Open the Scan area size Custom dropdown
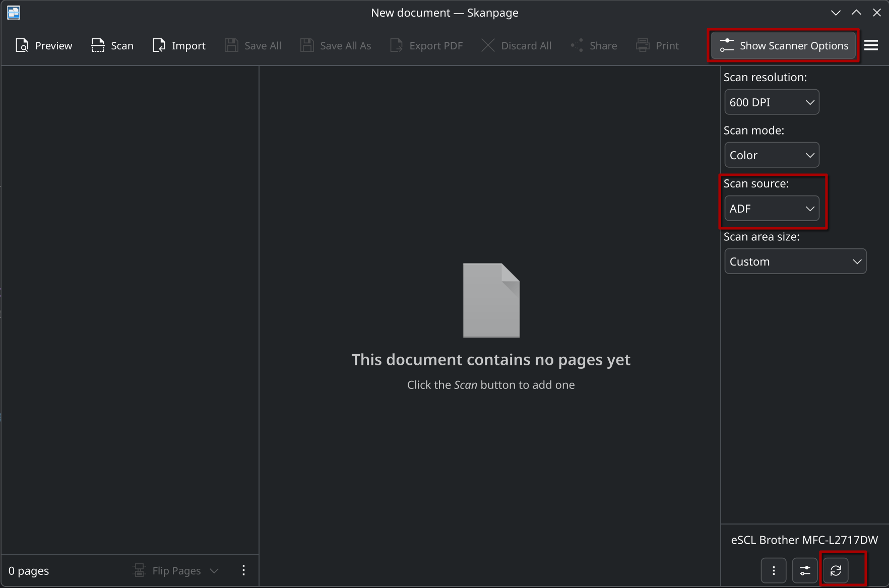Image resolution: width=889 pixels, height=588 pixels. 795,262
